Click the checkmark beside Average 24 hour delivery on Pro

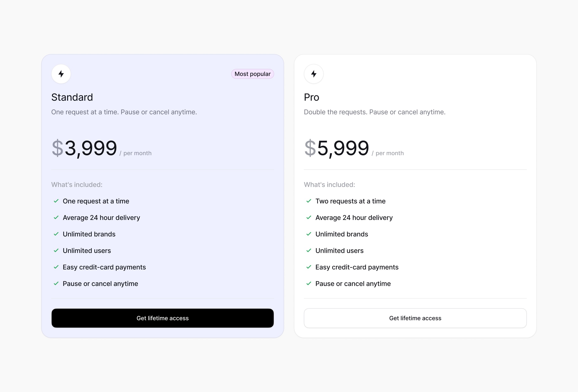point(309,217)
